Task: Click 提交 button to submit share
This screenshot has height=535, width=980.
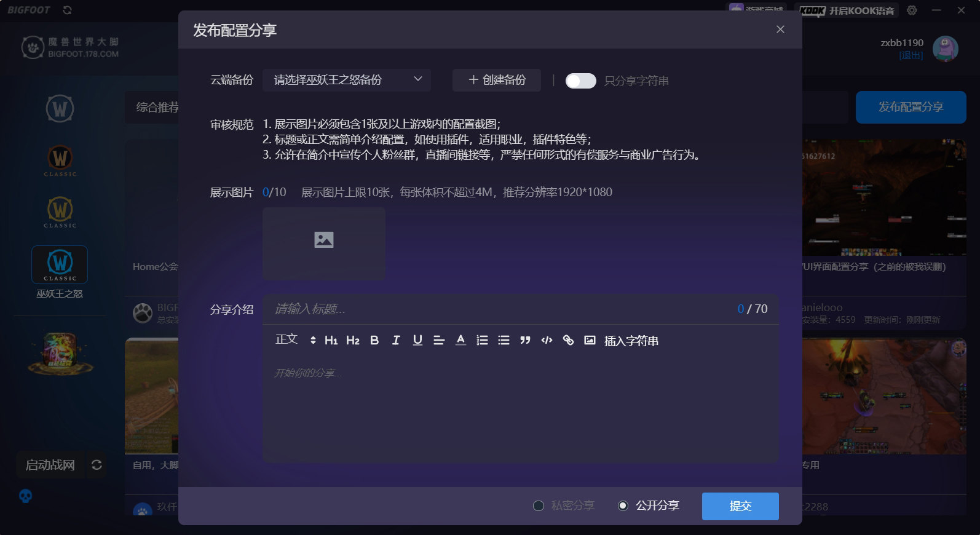Action: (x=740, y=506)
